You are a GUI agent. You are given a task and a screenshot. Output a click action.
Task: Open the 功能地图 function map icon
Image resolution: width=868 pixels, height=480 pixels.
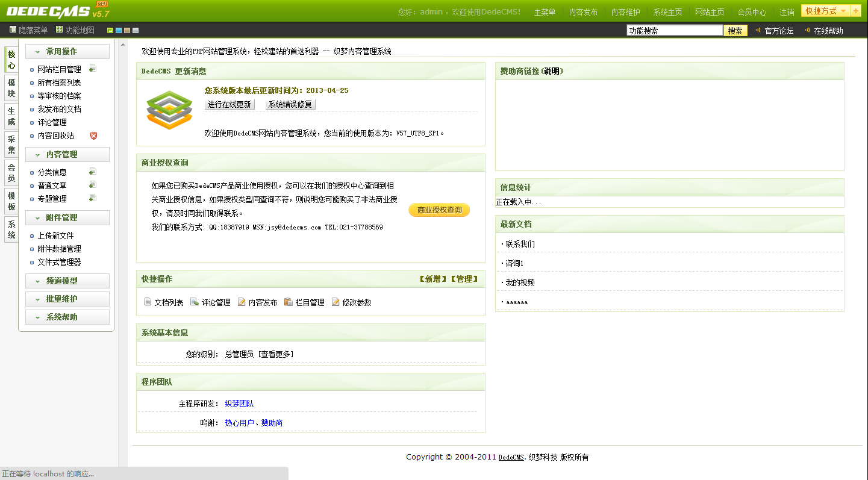(x=59, y=30)
